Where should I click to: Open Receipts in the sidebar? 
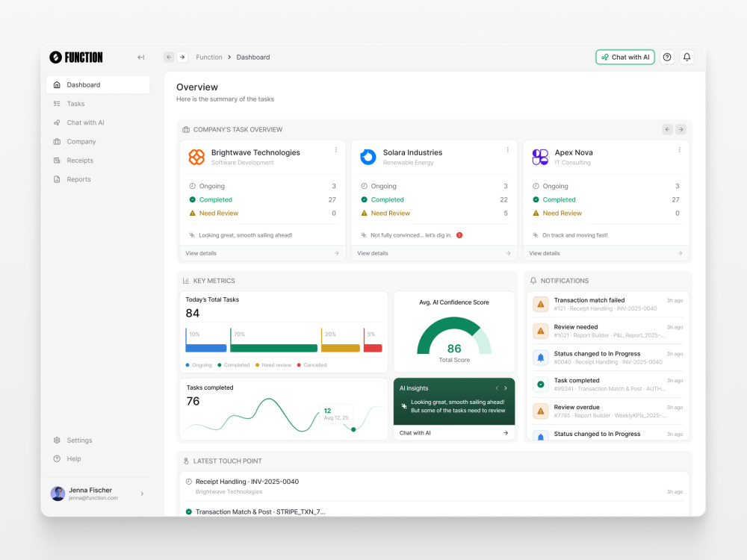98,161
